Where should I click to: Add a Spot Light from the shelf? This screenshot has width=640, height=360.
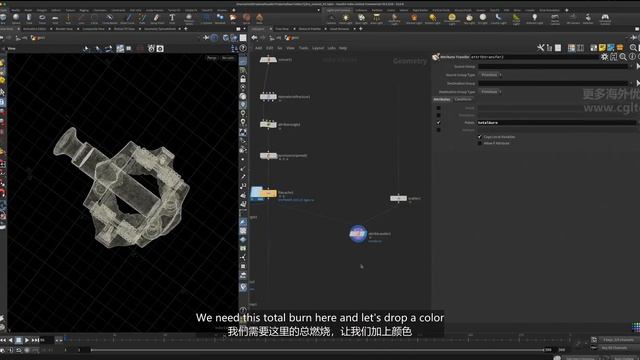[x=361, y=18]
